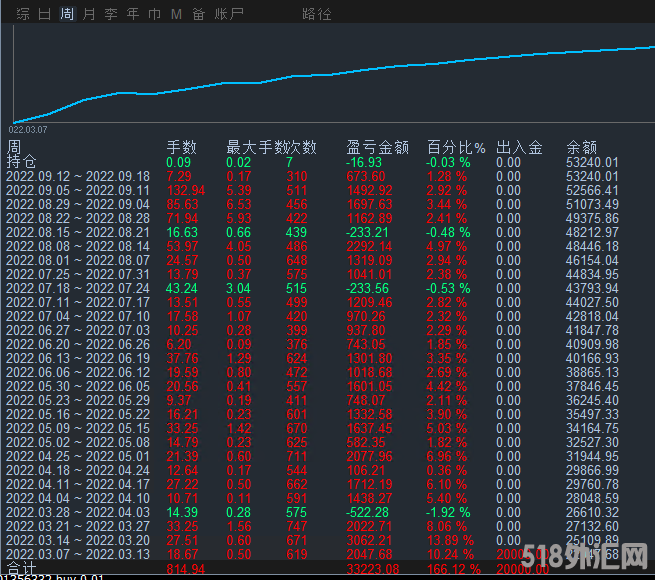Select the M tab

(x=176, y=14)
